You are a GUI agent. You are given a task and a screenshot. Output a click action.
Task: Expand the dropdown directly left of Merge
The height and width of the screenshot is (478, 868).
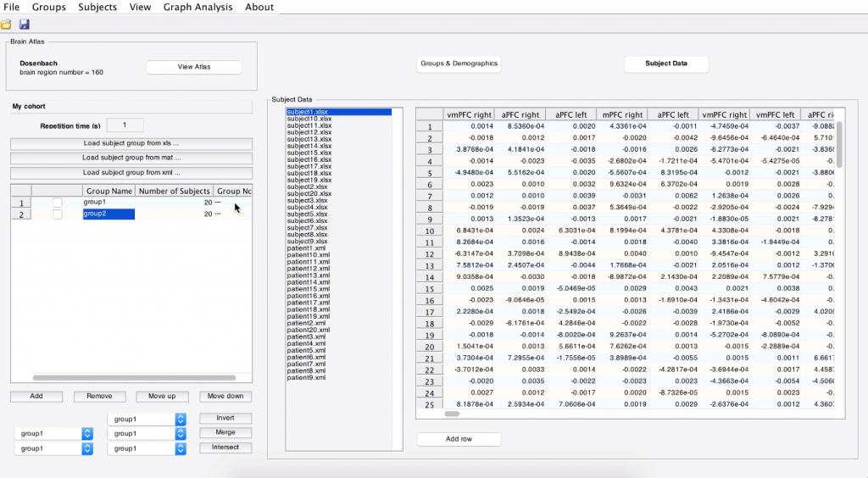pyautogui.click(x=147, y=433)
